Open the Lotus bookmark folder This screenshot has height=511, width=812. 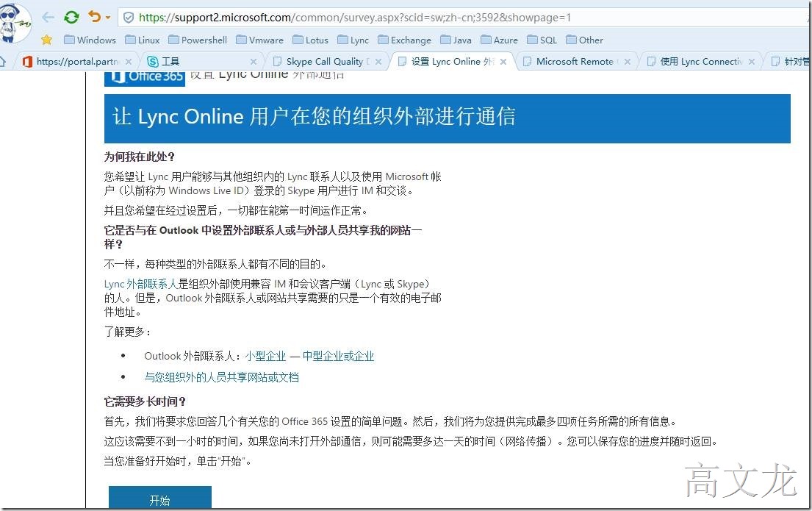(311, 40)
